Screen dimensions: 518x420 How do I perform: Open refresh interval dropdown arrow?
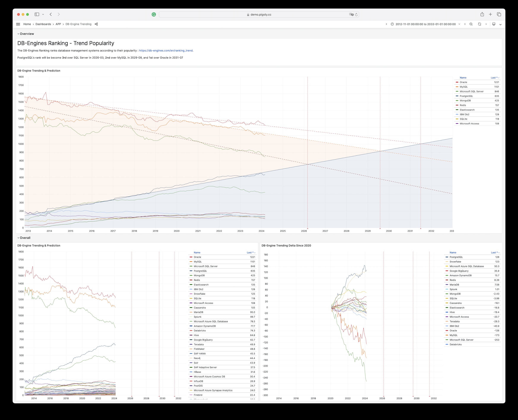click(486, 24)
